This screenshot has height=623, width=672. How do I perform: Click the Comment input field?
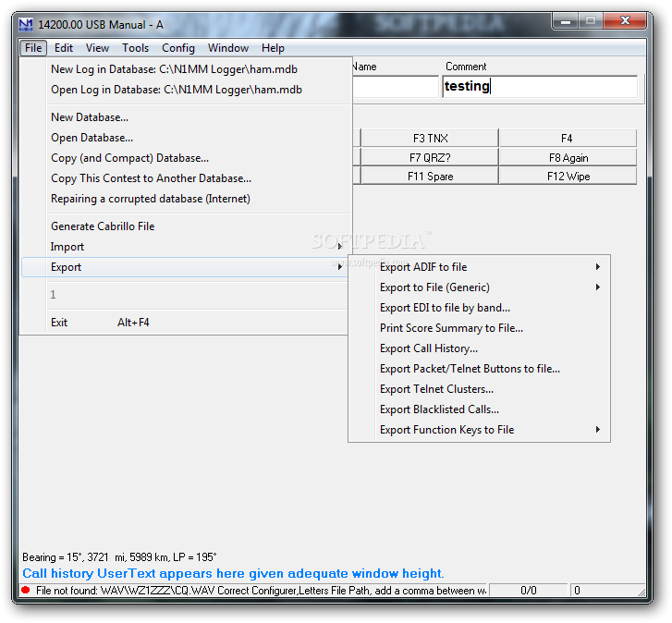coord(540,87)
